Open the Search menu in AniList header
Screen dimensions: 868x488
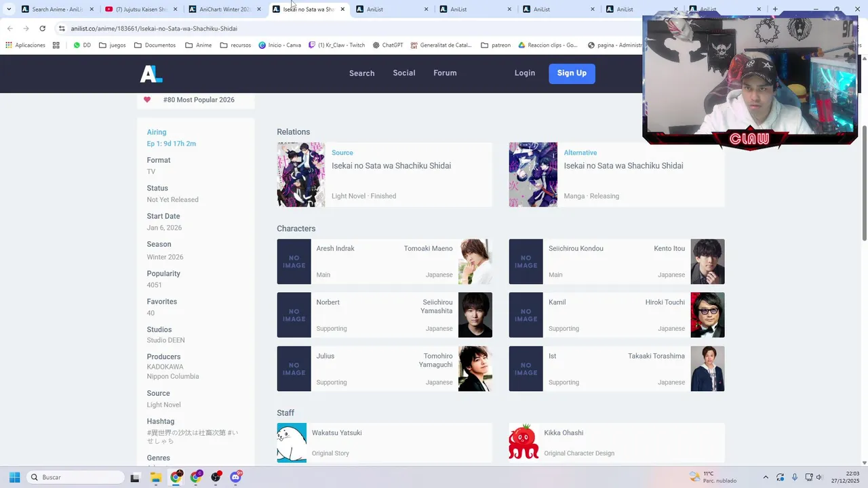tap(361, 73)
